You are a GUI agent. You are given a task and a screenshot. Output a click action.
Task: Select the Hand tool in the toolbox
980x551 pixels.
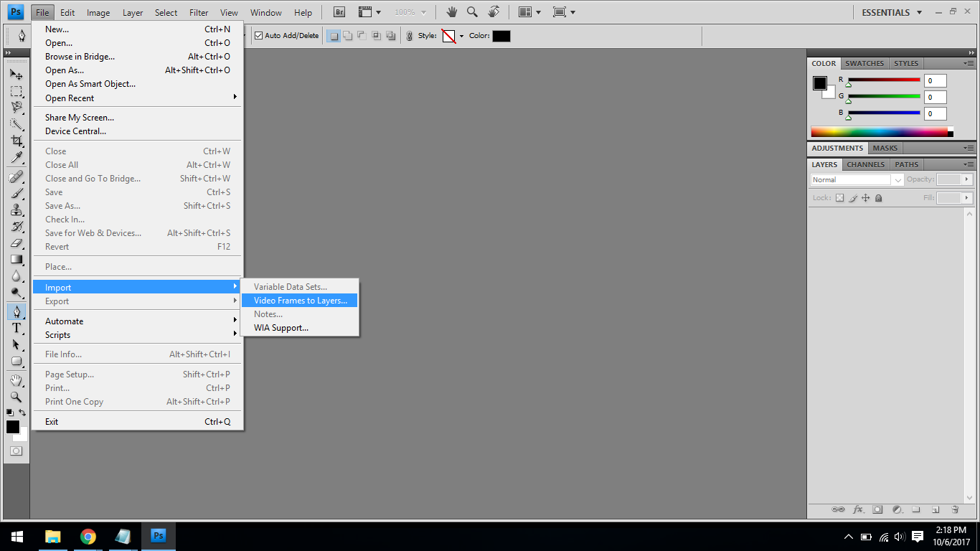pyautogui.click(x=17, y=380)
